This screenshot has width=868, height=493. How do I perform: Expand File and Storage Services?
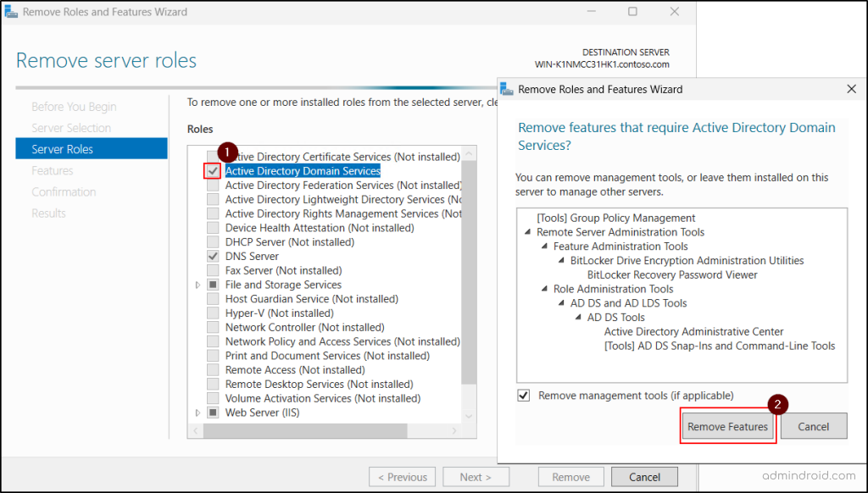197,285
